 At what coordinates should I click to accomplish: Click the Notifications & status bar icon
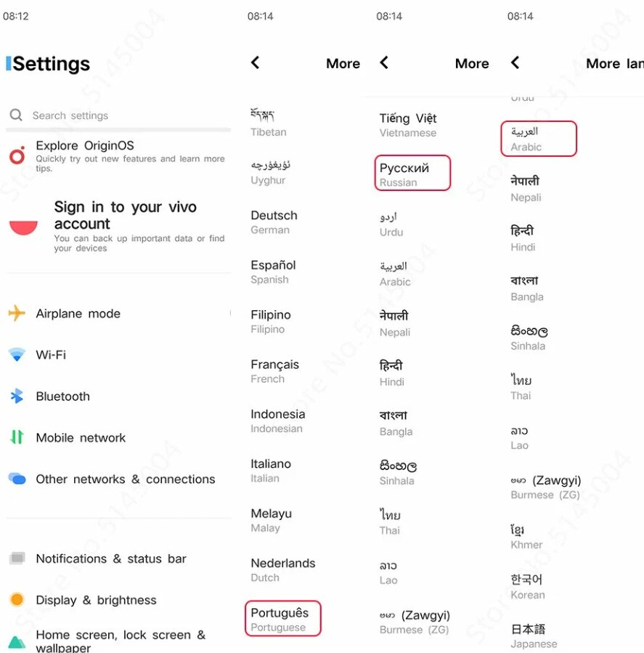[x=17, y=559]
